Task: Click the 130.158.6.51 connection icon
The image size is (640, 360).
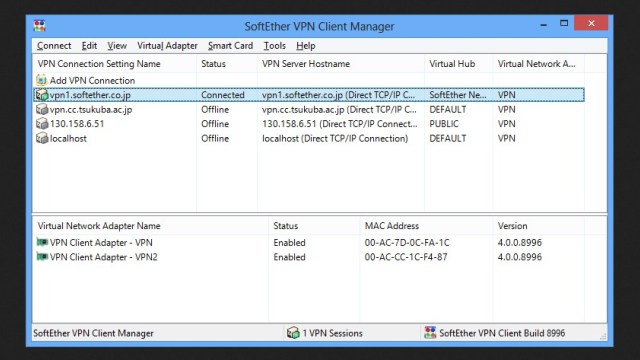Action: point(42,124)
